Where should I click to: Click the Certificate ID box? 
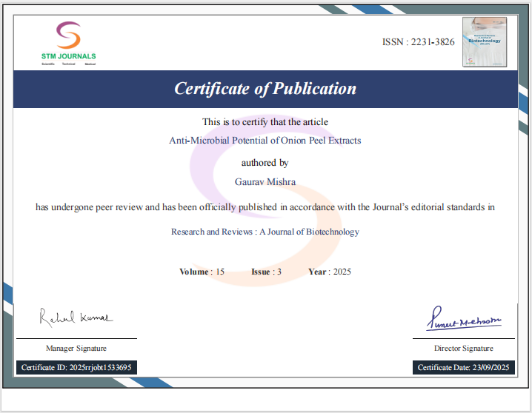[x=76, y=367]
